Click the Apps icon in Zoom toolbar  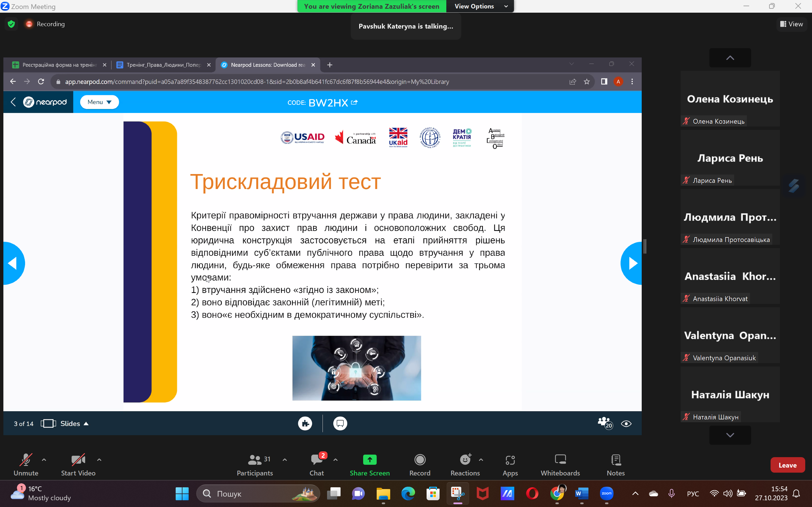click(510, 460)
